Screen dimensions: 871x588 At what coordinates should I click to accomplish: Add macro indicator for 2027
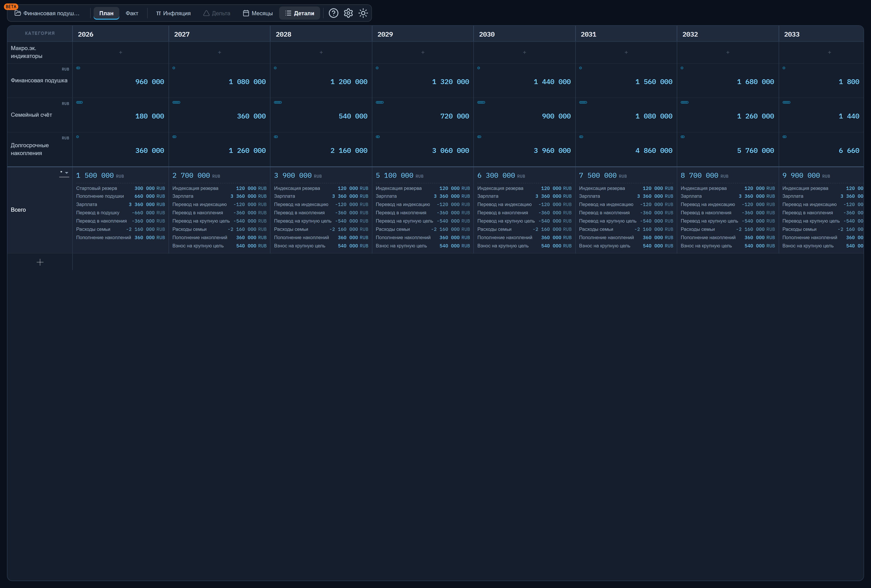point(220,52)
